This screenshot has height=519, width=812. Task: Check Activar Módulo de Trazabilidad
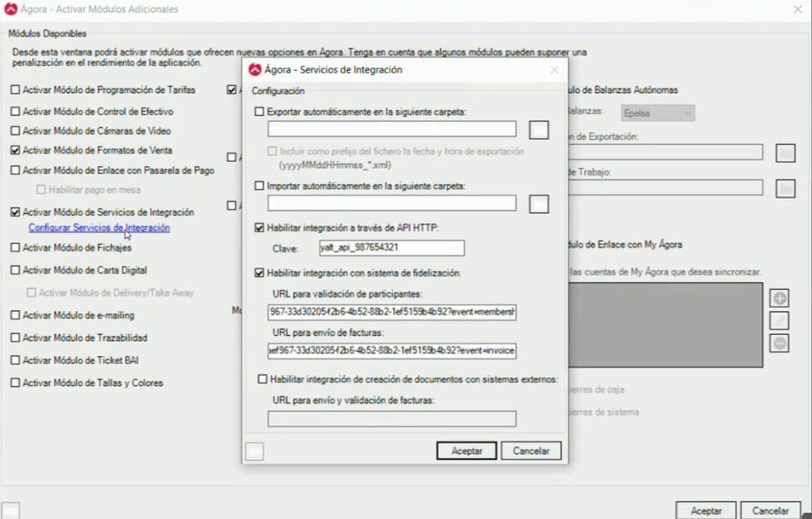click(16, 338)
